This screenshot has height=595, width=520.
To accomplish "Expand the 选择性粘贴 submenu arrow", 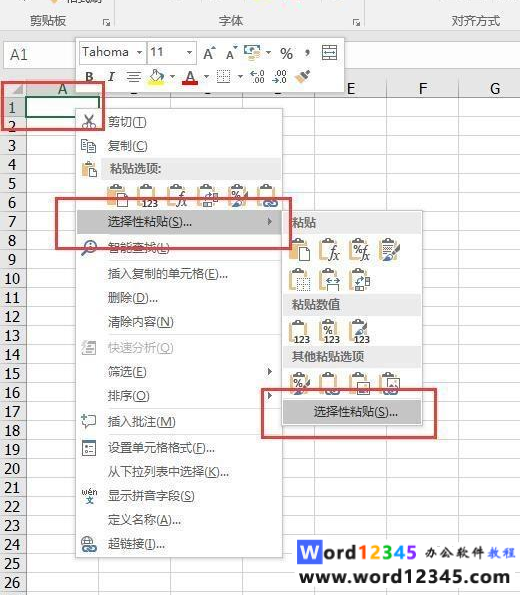I will (x=269, y=221).
